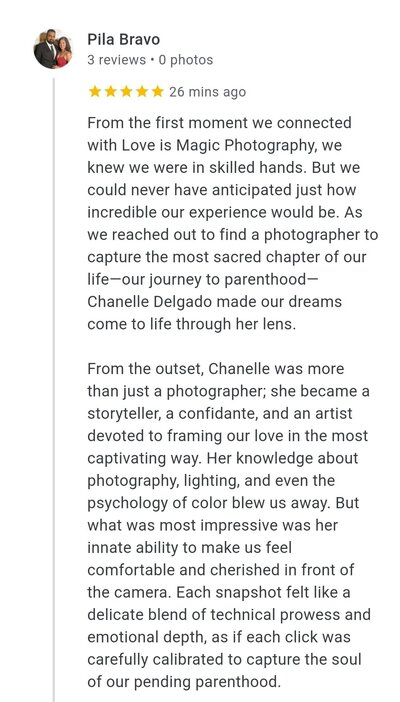Click the line starting 'storyteller, a confidante'

220,414
